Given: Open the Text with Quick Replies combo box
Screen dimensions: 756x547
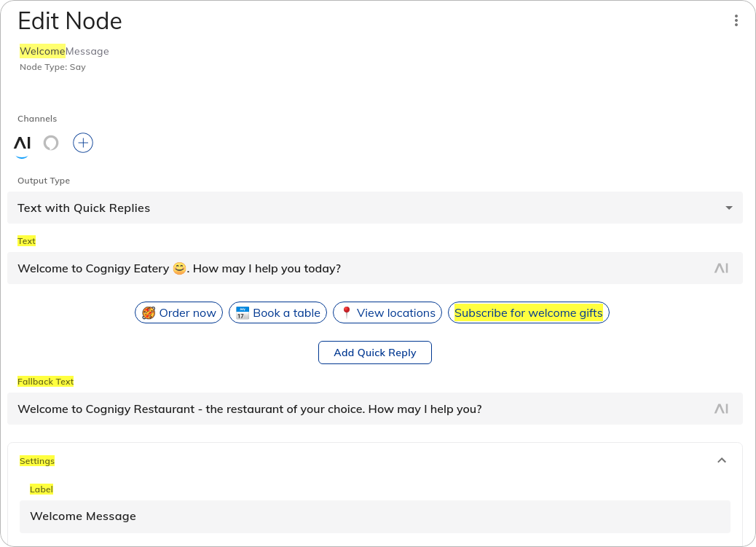Looking at the screenshot, I should (364, 208).
